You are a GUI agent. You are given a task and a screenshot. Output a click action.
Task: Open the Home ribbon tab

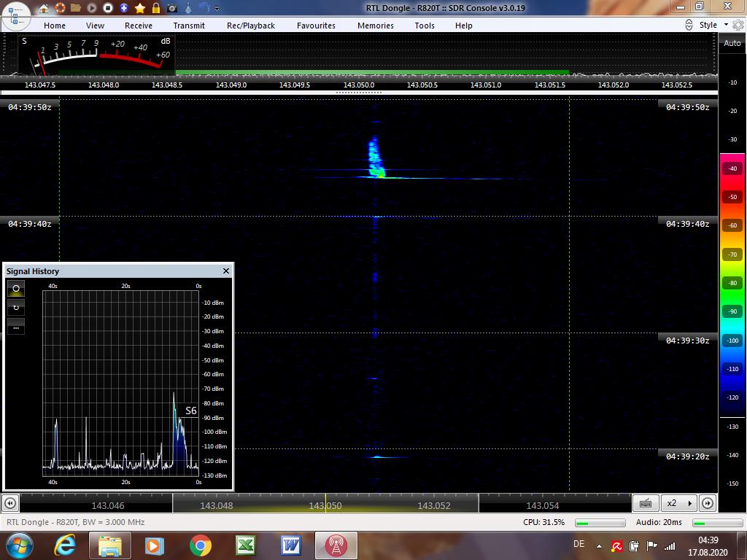[55, 26]
